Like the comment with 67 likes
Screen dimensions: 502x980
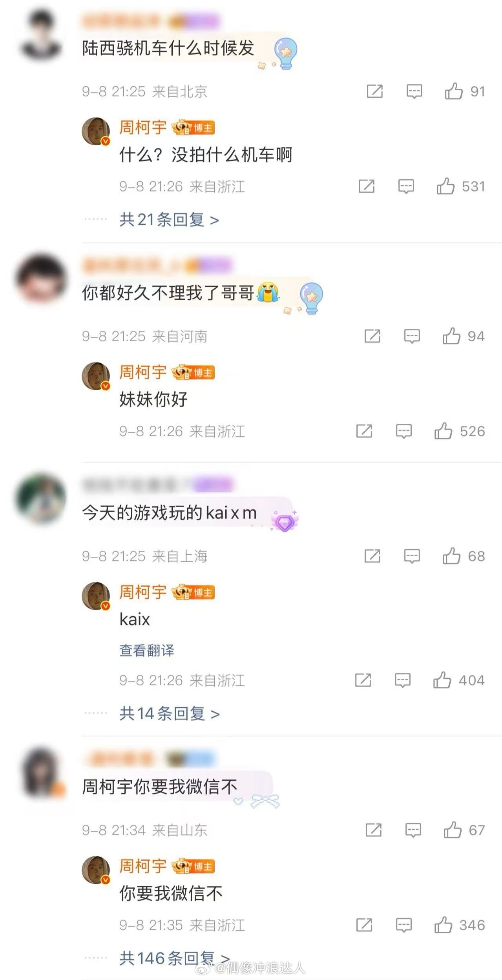coord(453,830)
